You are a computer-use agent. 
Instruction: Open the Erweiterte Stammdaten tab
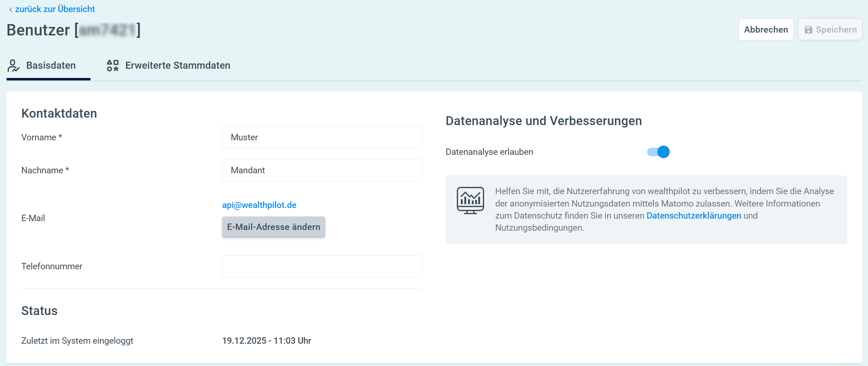[177, 66]
